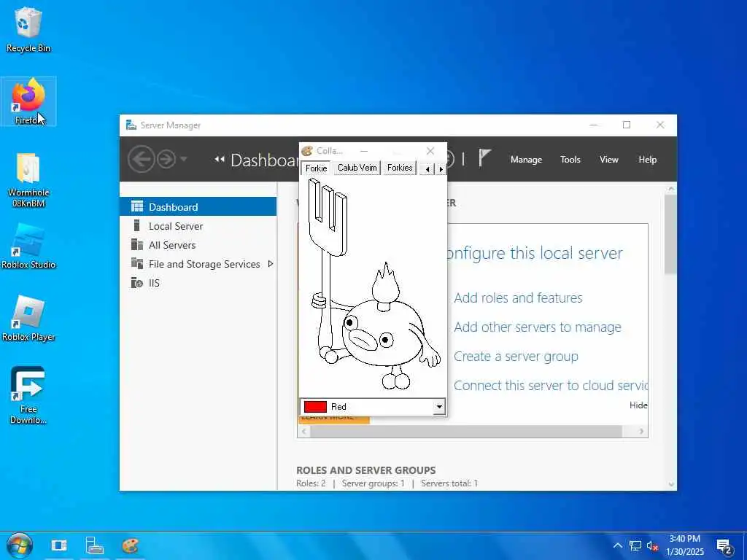Click the red color swatch
The width and height of the screenshot is (747, 560).
click(x=315, y=407)
